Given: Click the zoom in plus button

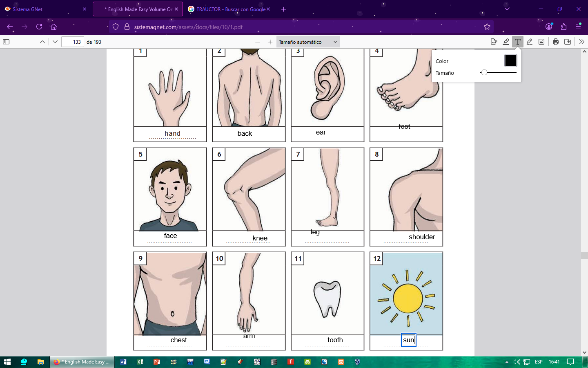Looking at the screenshot, I should click(270, 42).
